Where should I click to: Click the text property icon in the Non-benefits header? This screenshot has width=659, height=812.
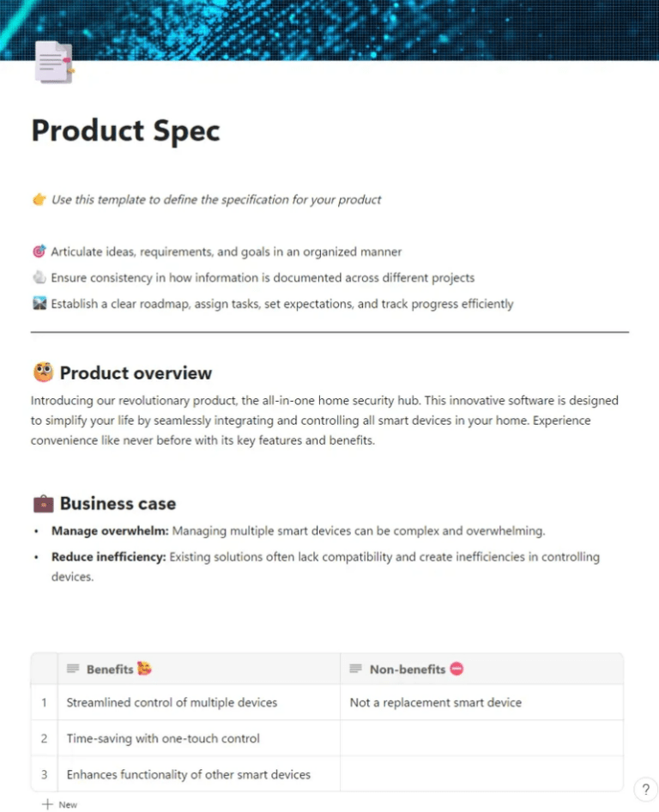(x=355, y=669)
